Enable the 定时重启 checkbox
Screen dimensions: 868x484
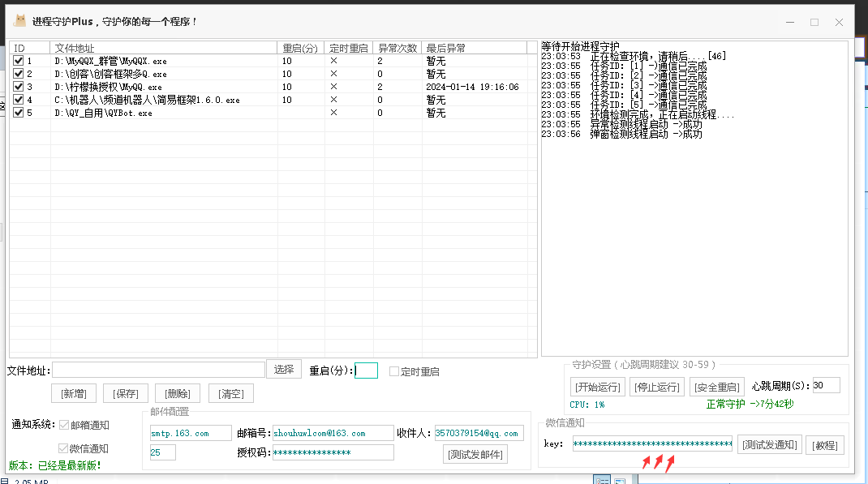coord(394,371)
